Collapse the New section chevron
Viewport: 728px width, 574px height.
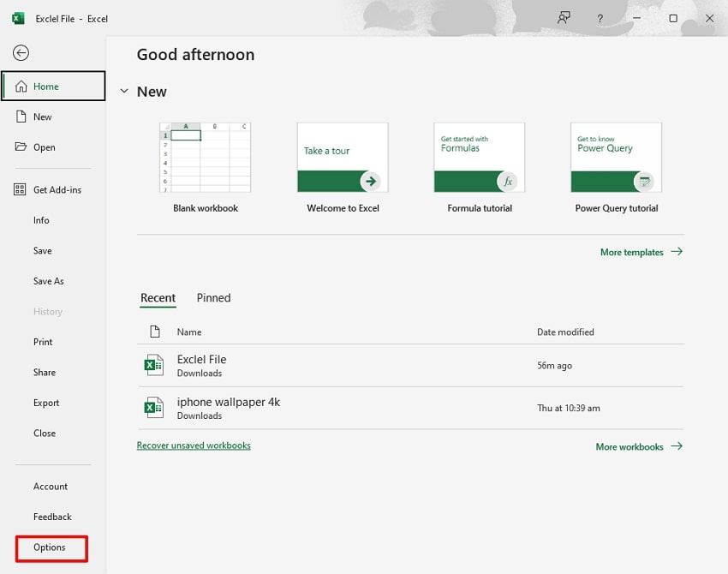[x=124, y=91]
